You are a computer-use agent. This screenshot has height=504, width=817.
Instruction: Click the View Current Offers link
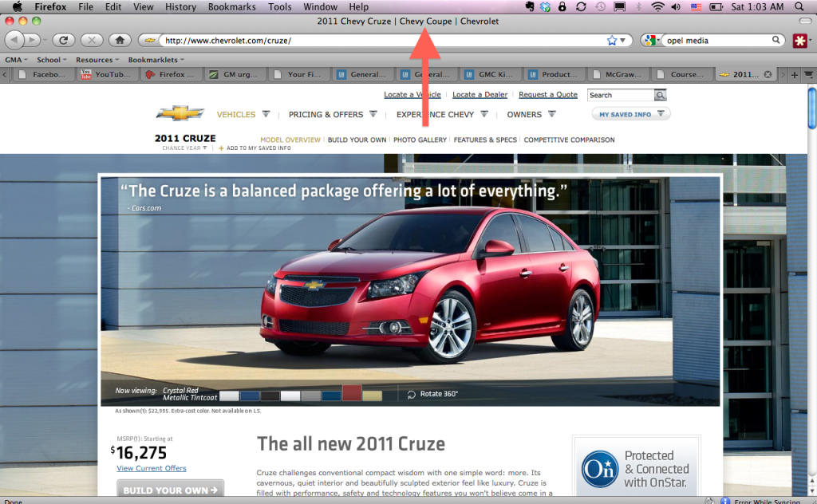point(151,468)
